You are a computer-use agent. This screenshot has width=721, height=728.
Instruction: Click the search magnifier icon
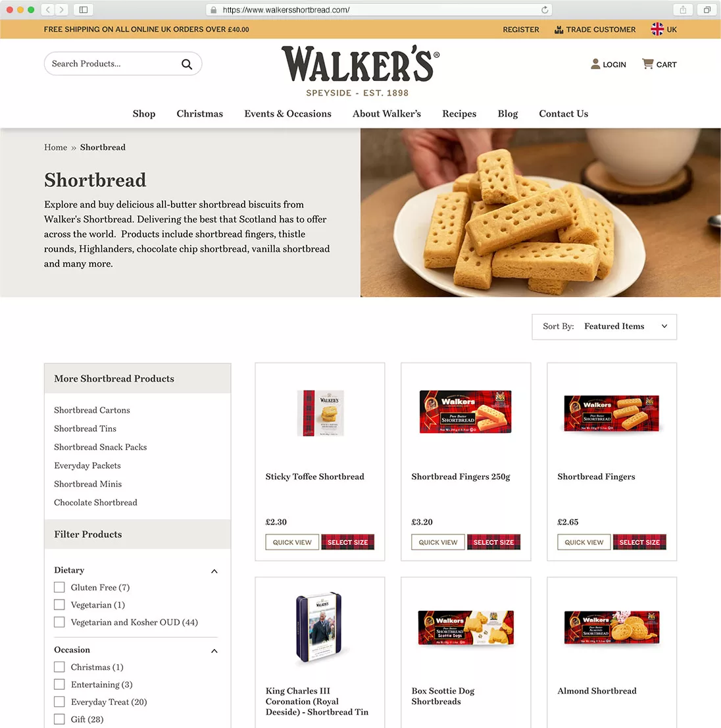point(187,64)
